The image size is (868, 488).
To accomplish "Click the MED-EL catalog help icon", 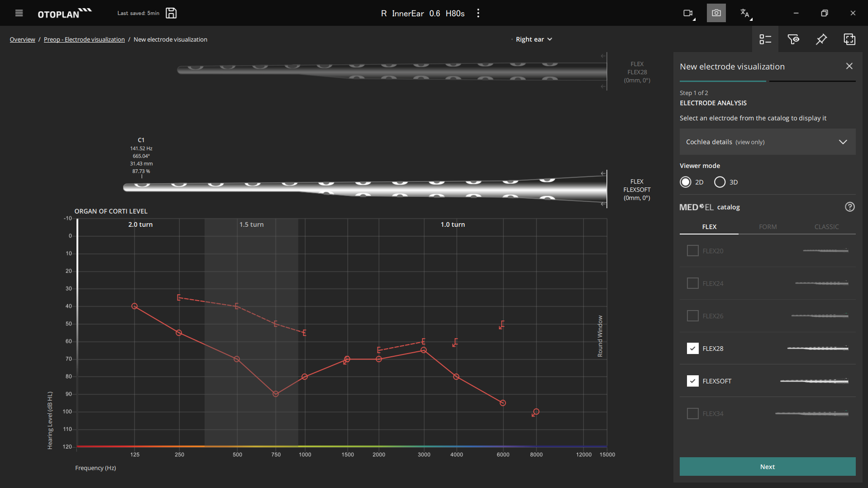I will (x=849, y=207).
